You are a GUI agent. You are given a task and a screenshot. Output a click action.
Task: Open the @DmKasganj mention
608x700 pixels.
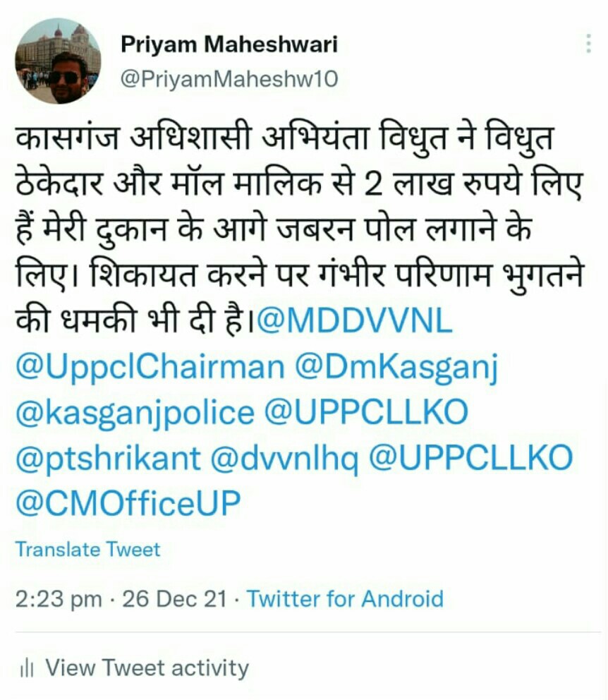point(396,368)
